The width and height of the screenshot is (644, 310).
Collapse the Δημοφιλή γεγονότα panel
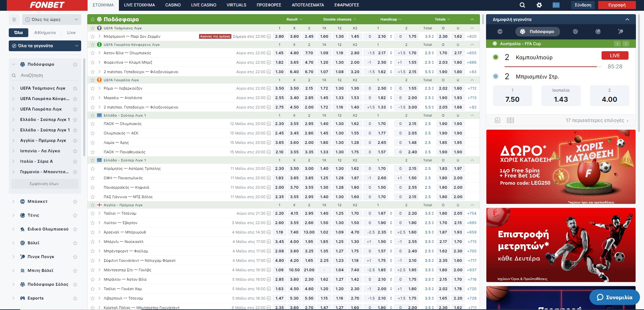pyautogui.click(x=627, y=20)
